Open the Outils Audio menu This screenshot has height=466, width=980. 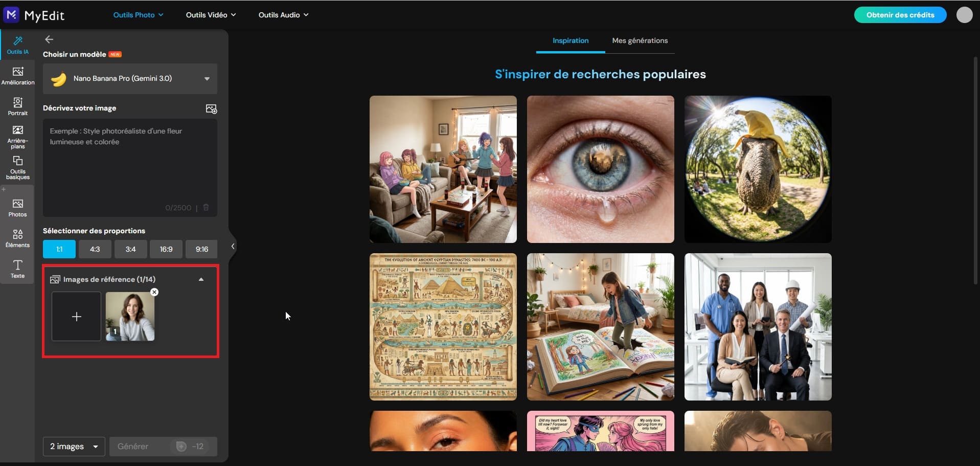[283, 15]
